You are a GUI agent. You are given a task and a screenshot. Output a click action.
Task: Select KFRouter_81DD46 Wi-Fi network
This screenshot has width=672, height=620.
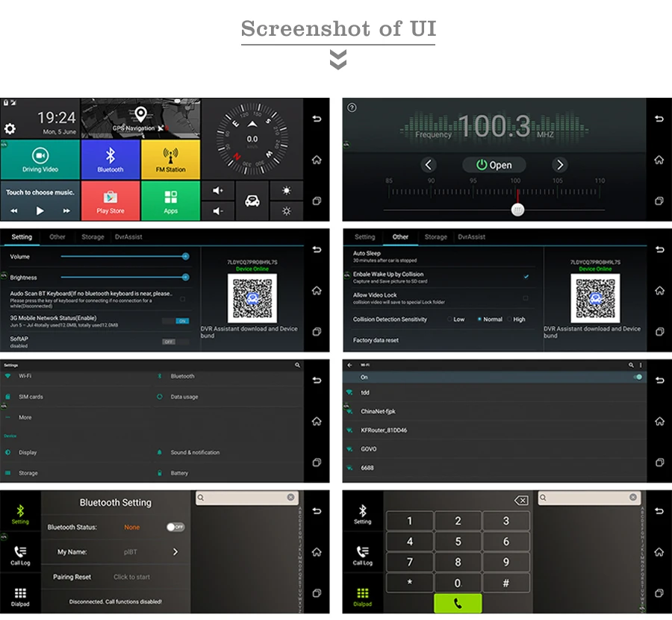[x=495, y=430]
